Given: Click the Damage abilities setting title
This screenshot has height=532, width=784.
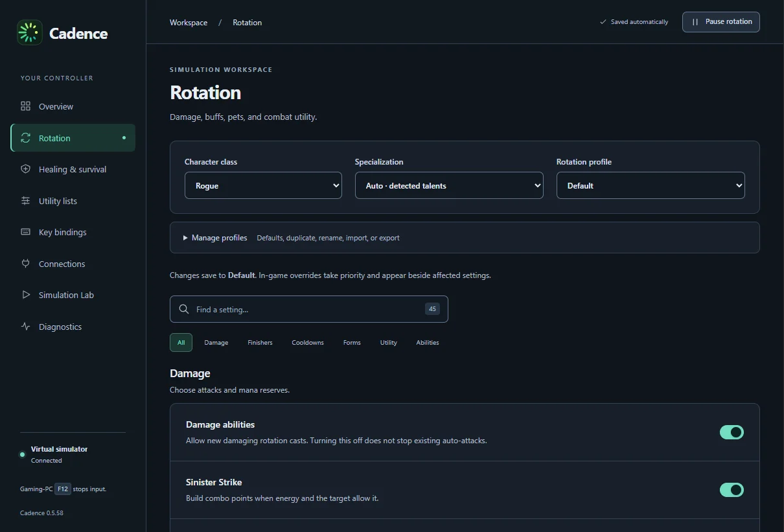Looking at the screenshot, I should [220, 424].
